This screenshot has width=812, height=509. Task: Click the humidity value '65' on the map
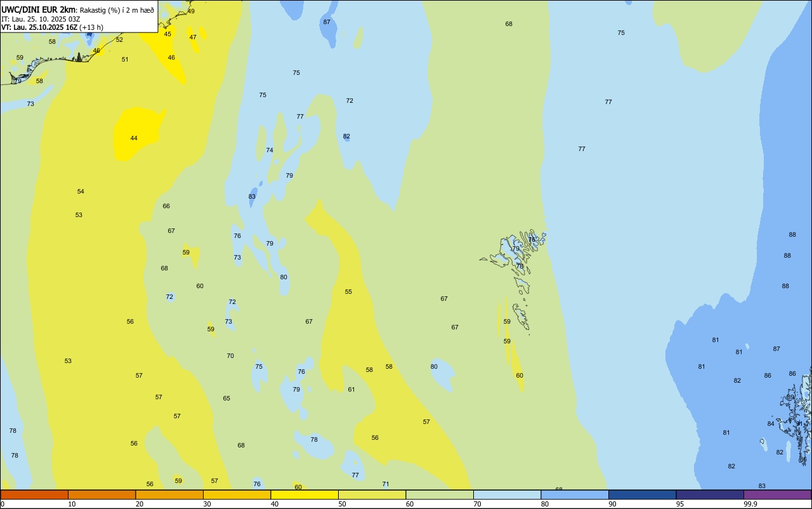coord(226,398)
